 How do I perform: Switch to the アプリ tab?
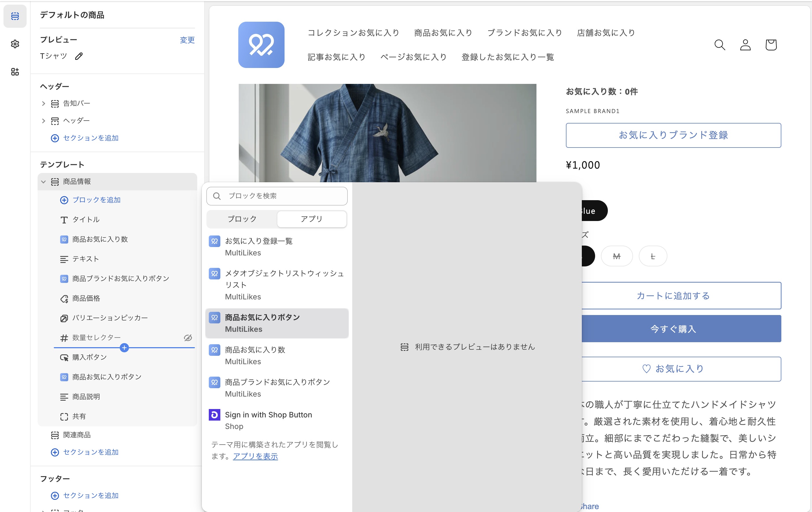[311, 219]
